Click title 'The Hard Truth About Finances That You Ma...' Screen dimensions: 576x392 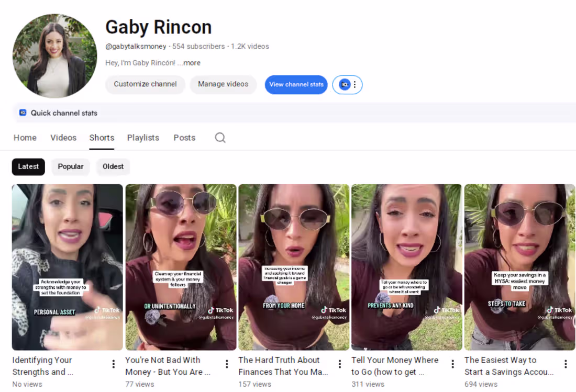pos(283,366)
